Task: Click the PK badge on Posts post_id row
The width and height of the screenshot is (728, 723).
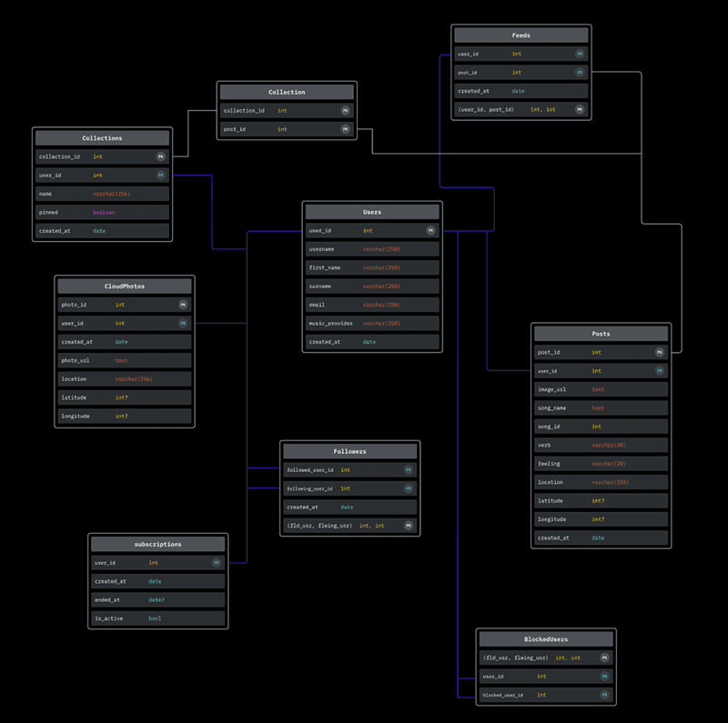Action: (659, 352)
